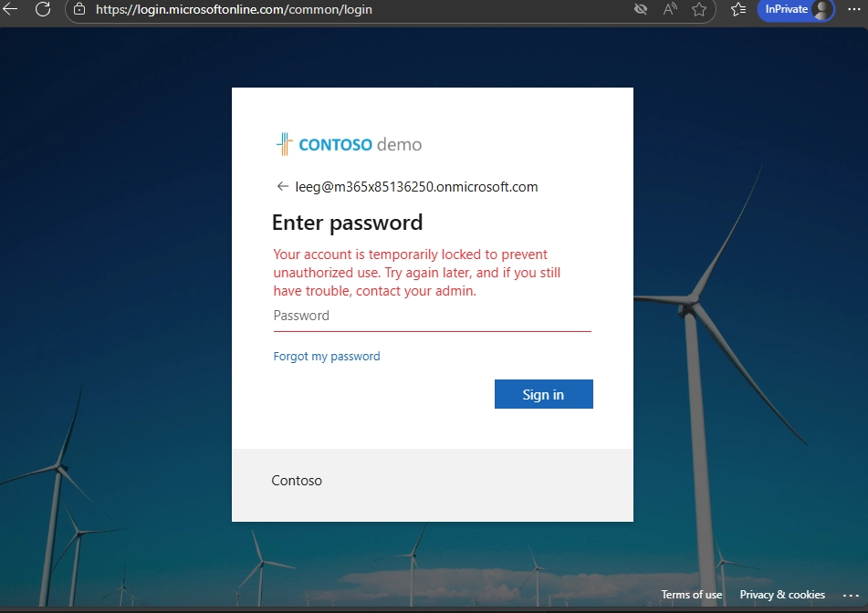This screenshot has height=613, width=868.
Task: Open the Forgot my password link
Action: pos(326,356)
